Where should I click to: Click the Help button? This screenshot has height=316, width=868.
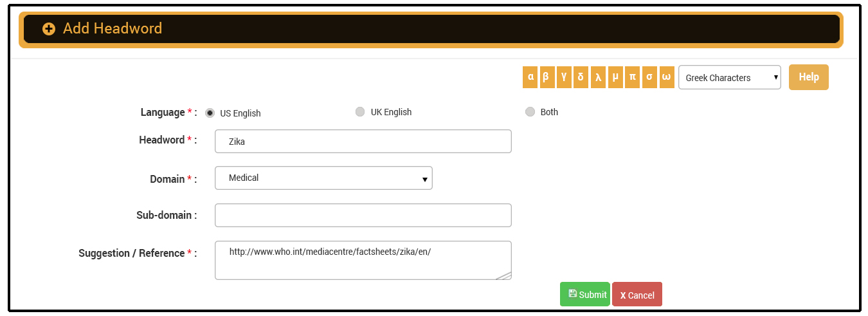pos(808,77)
